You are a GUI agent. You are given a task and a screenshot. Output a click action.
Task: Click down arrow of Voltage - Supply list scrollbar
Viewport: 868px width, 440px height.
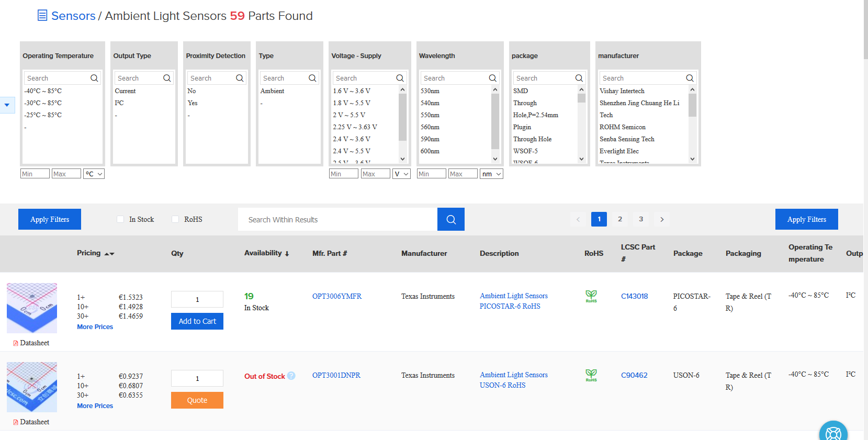coord(402,159)
